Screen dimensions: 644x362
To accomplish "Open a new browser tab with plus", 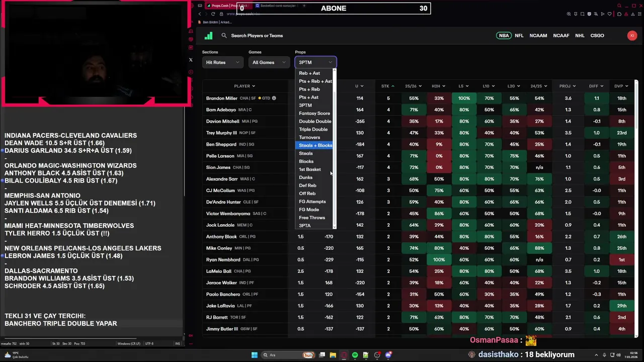I will click(x=304, y=6).
